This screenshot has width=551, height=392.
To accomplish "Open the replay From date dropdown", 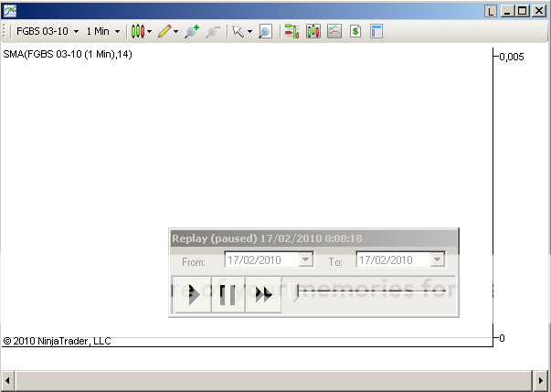I will click(x=306, y=260).
